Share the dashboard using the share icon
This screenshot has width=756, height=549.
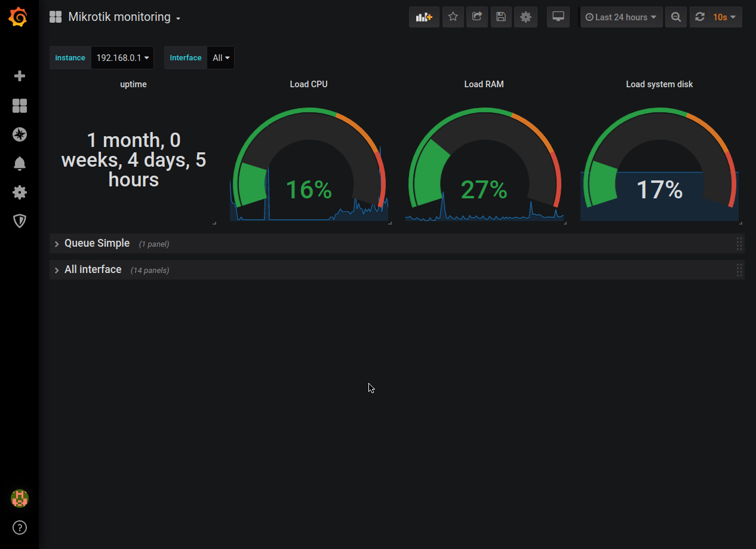[477, 17]
